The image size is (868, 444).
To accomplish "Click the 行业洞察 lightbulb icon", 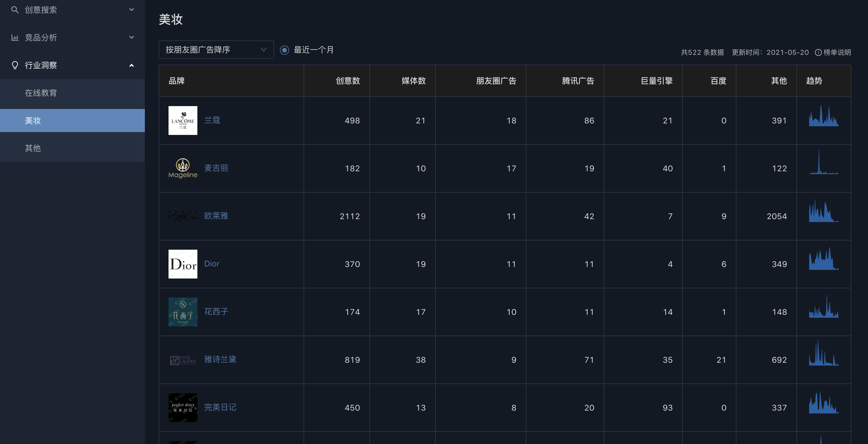I will coord(14,65).
